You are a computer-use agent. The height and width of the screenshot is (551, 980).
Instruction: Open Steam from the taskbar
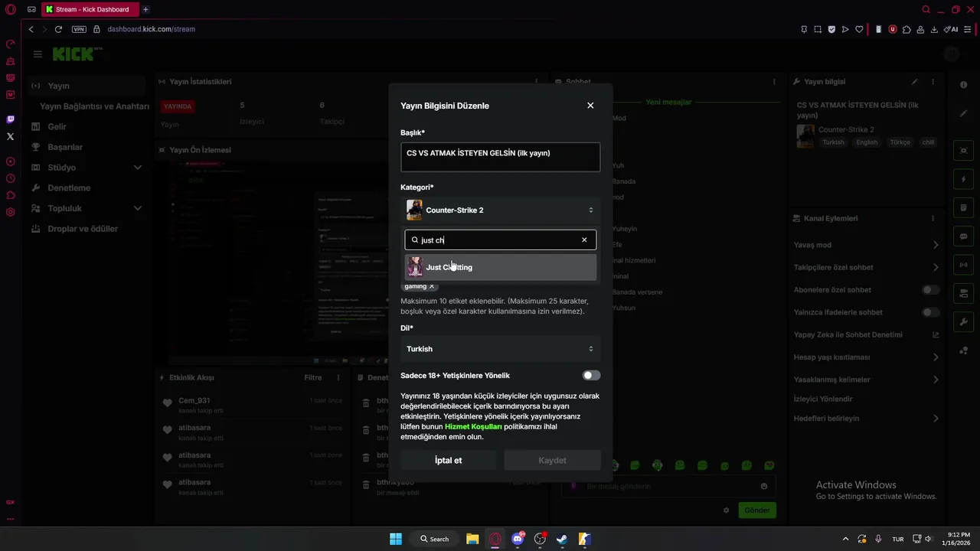[562, 539]
